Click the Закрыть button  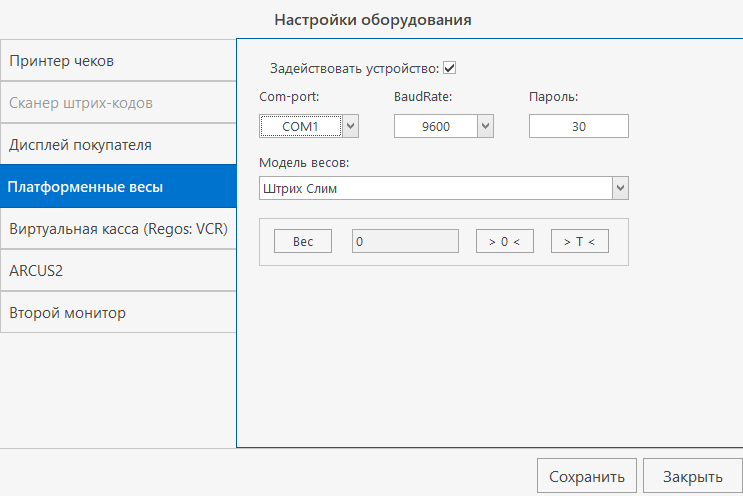pos(692,476)
